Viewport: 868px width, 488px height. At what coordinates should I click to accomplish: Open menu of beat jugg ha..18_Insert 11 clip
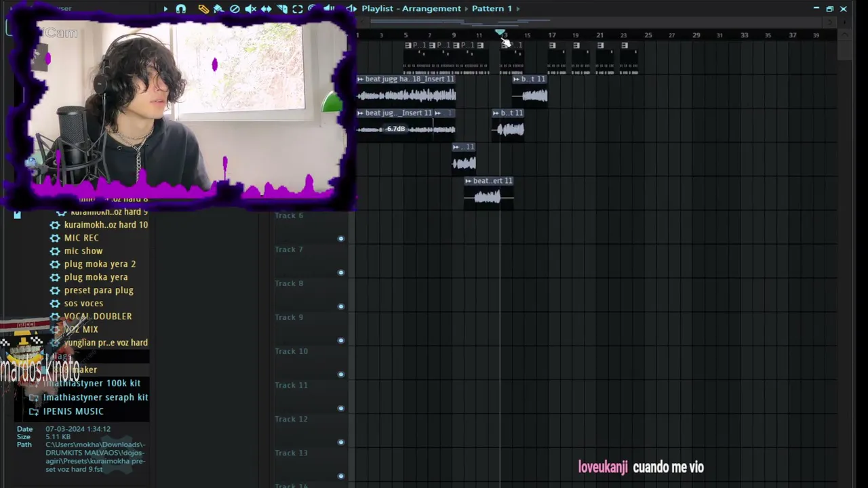[361, 79]
